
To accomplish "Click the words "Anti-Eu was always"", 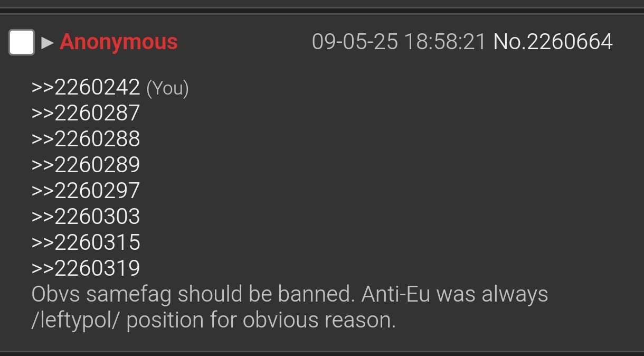I will [454, 294].
